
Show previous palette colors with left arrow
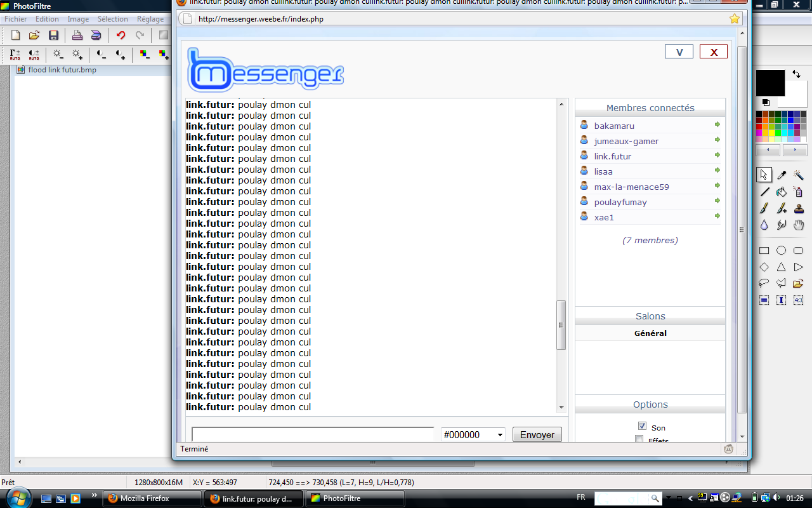tap(768, 150)
